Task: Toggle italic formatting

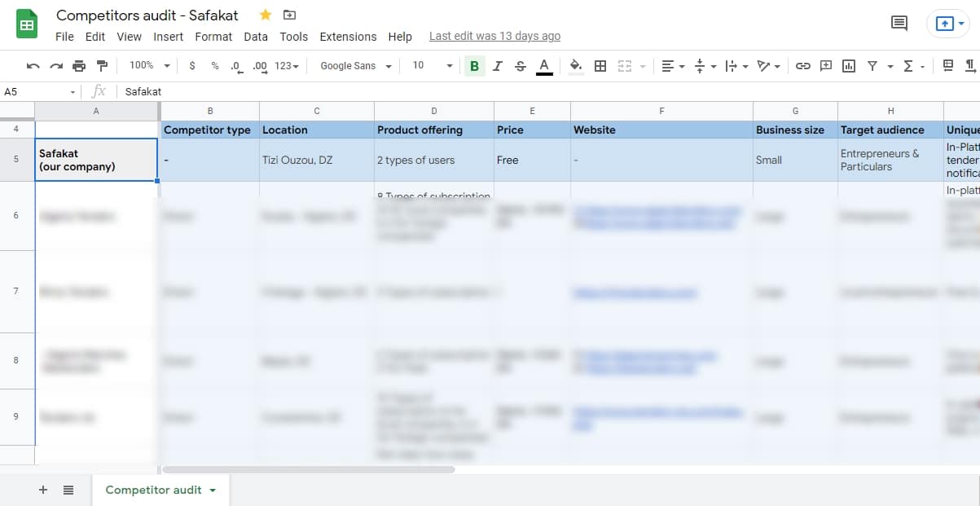Action: click(498, 66)
